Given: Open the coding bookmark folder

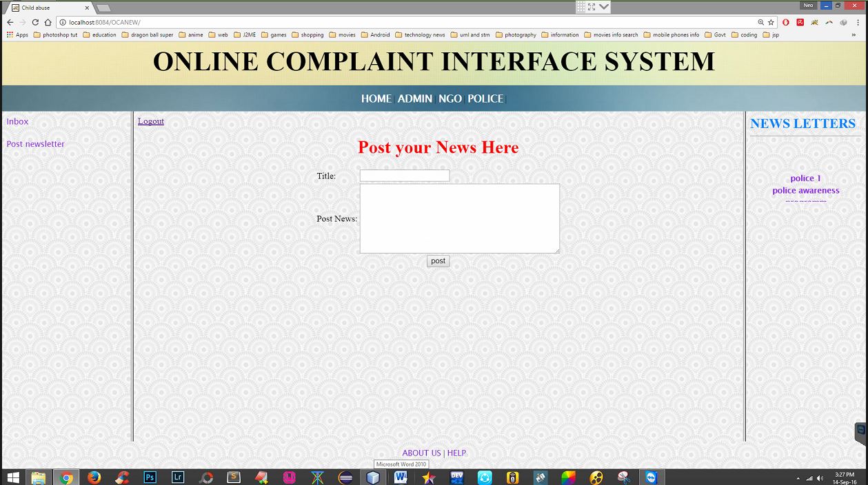Looking at the screenshot, I should click(x=745, y=34).
